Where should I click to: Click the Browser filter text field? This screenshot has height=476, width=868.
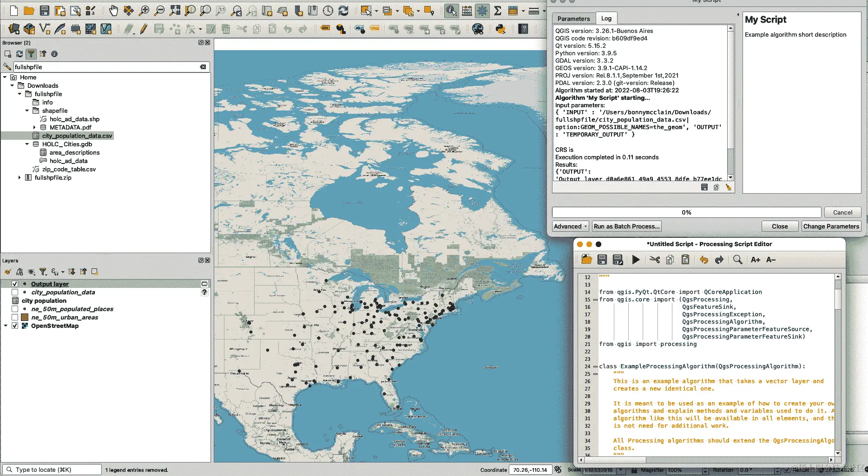tap(106, 67)
